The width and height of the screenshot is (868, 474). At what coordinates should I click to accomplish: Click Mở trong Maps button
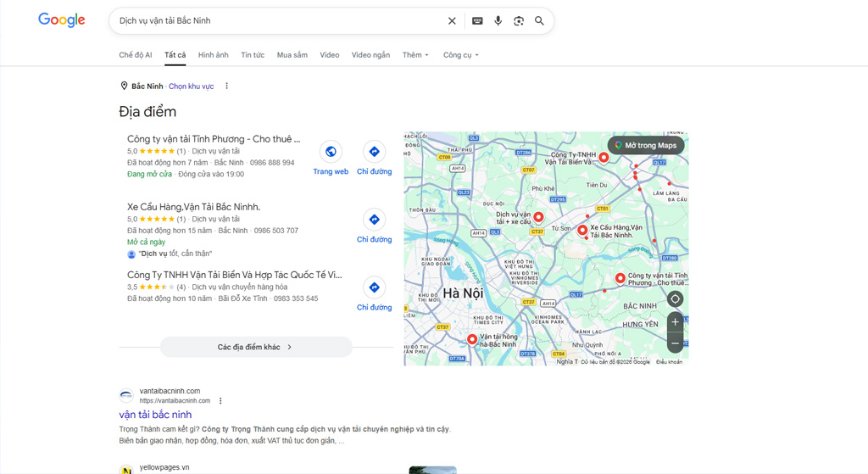point(645,146)
